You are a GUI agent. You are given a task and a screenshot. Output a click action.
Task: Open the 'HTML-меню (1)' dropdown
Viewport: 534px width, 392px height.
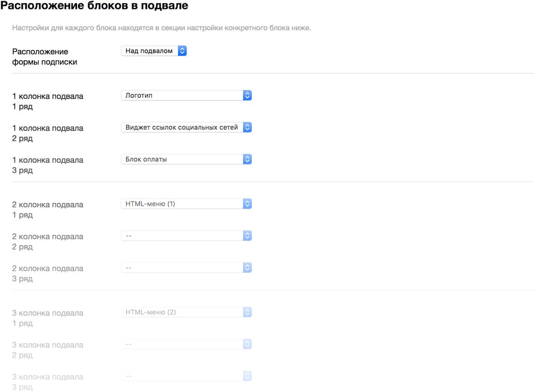pos(186,204)
